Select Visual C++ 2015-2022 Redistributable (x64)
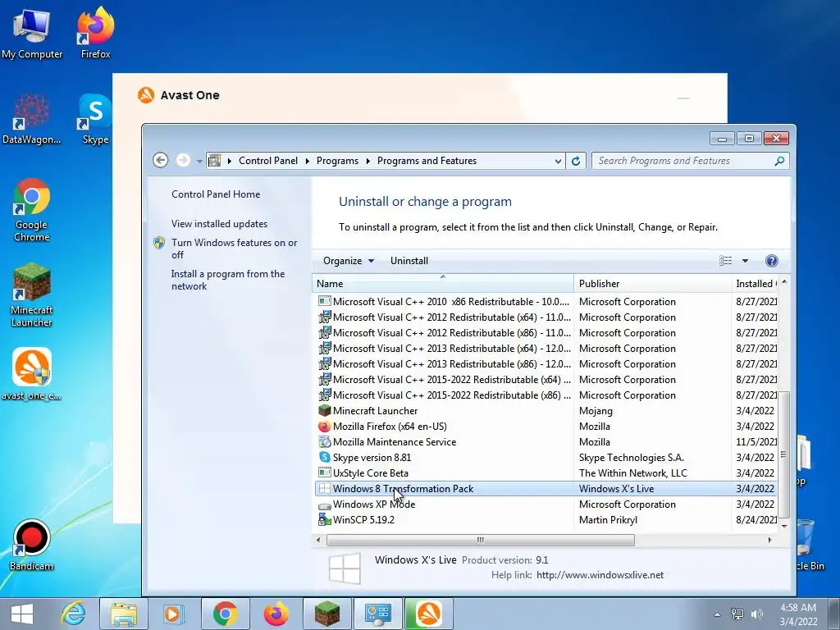The width and height of the screenshot is (840, 630). [x=546, y=379]
